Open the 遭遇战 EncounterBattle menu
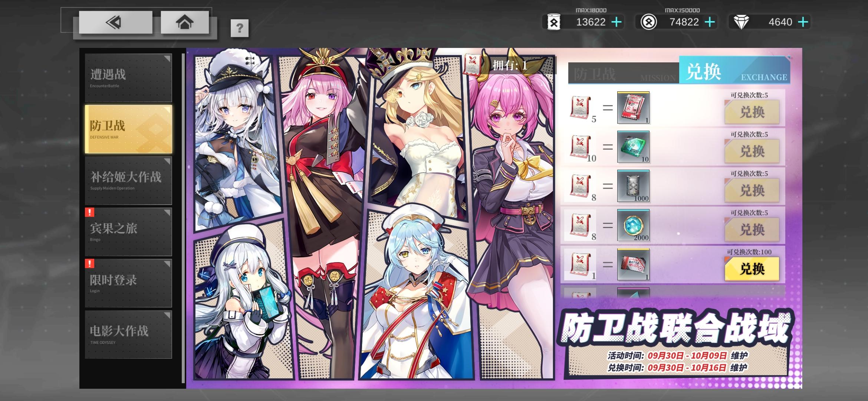868x401 pixels. click(128, 78)
